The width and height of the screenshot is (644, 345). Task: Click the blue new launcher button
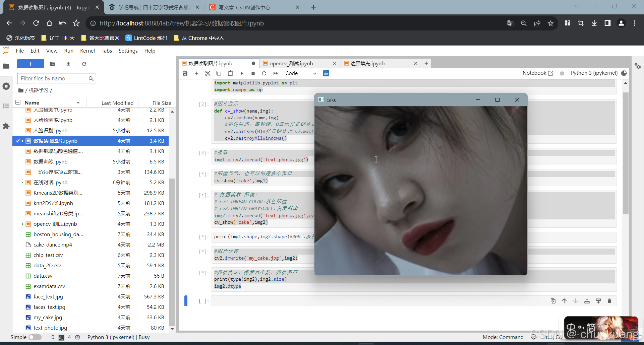click(30, 64)
